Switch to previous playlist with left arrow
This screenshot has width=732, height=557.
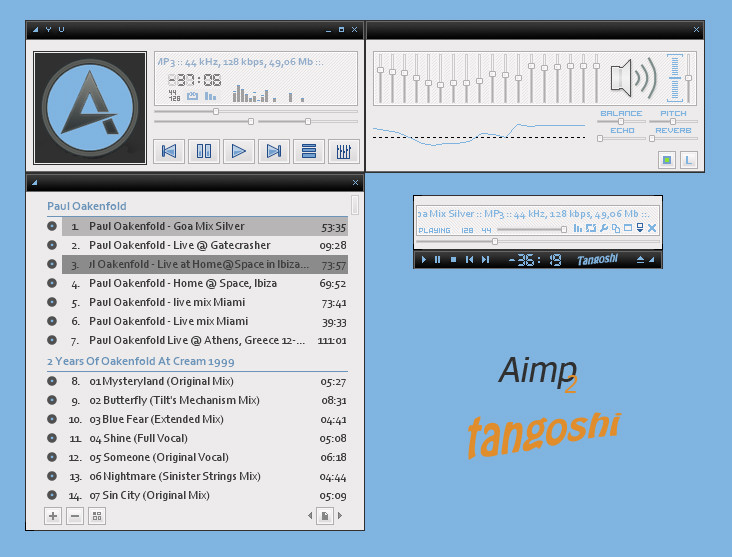tap(310, 516)
